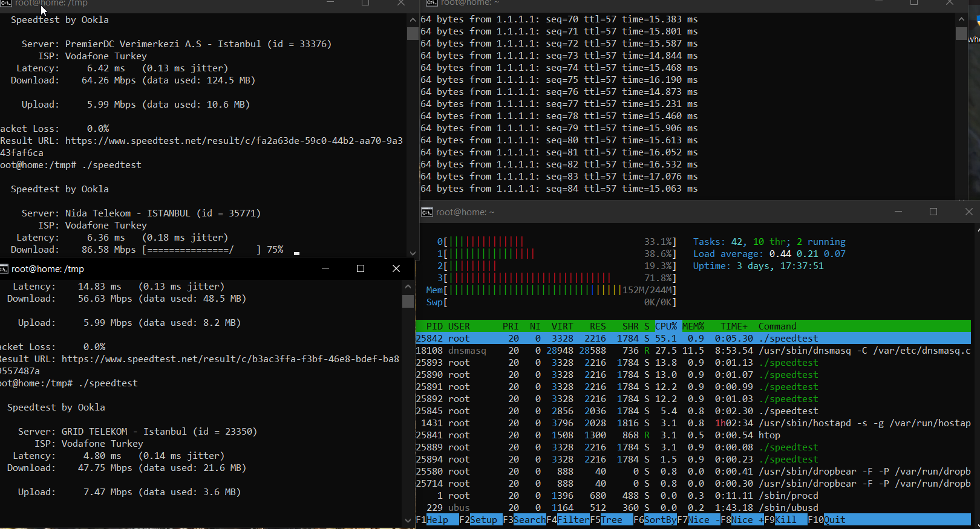This screenshot has width=980, height=529.
Task: Click the bottom-left window title root@home: /tmp
Action: click(48, 269)
